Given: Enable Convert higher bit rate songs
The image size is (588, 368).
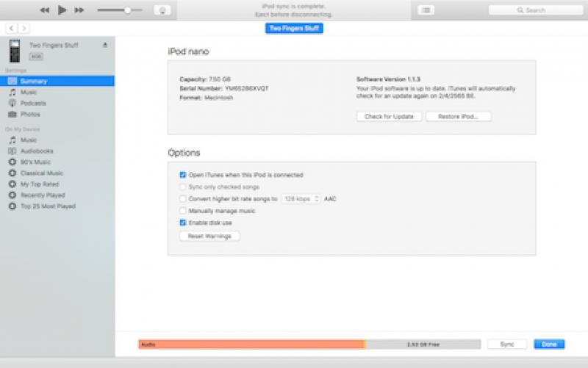Looking at the screenshot, I should [x=182, y=199].
